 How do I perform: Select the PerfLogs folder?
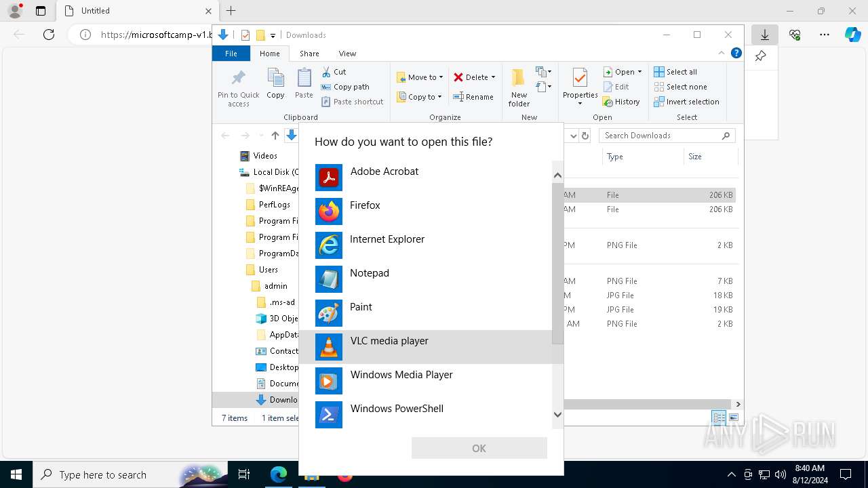pos(268,205)
